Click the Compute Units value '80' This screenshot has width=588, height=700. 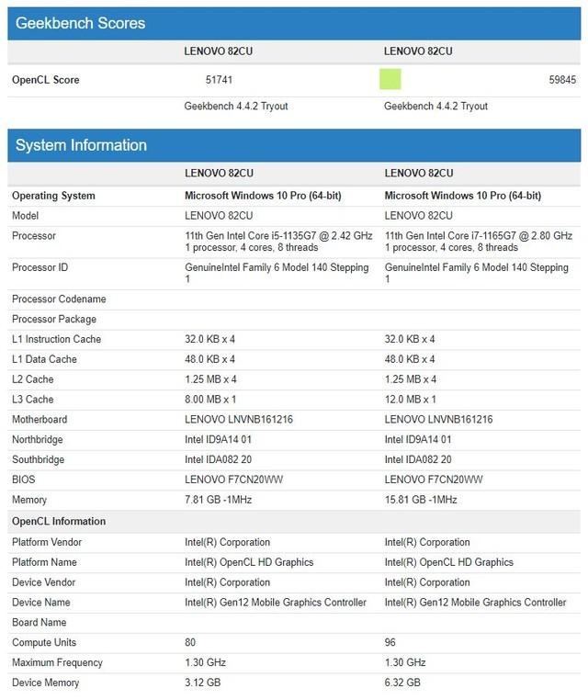[190, 643]
